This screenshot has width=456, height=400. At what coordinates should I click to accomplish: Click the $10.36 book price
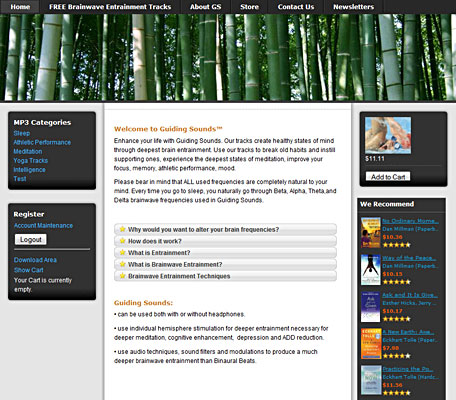(392, 237)
